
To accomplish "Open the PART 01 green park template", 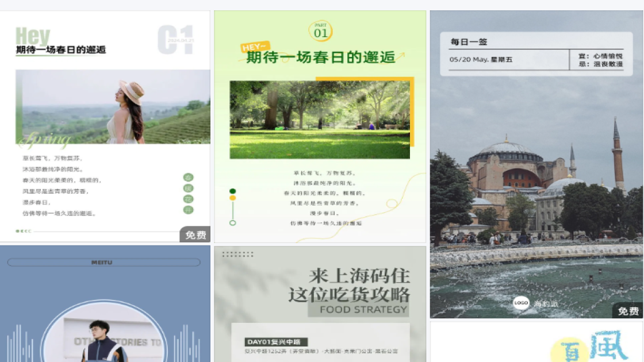I will (x=320, y=126).
